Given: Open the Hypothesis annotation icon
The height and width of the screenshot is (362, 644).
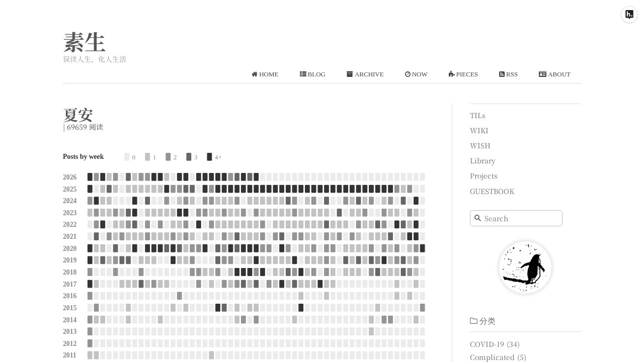Looking at the screenshot, I should [x=629, y=15].
